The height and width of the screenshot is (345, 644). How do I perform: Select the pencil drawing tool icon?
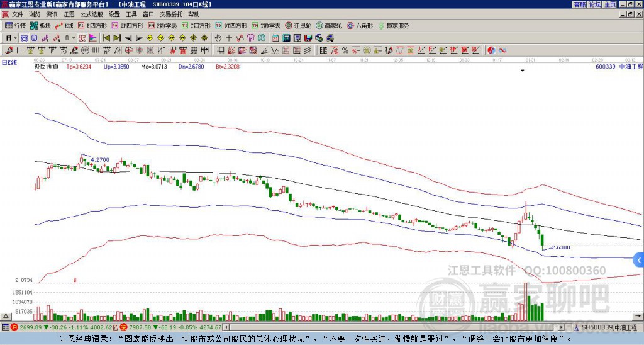pyautogui.click(x=8, y=50)
